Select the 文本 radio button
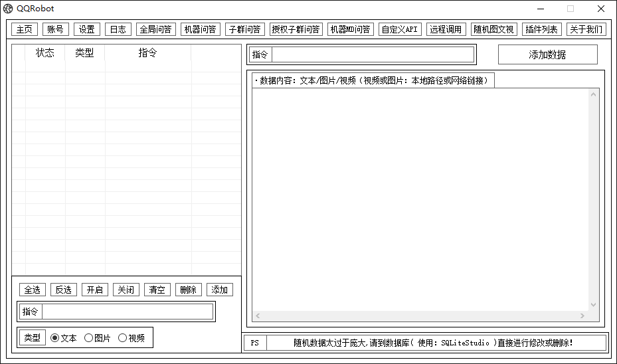Screen dimensions: 617x364 coord(55,338)
